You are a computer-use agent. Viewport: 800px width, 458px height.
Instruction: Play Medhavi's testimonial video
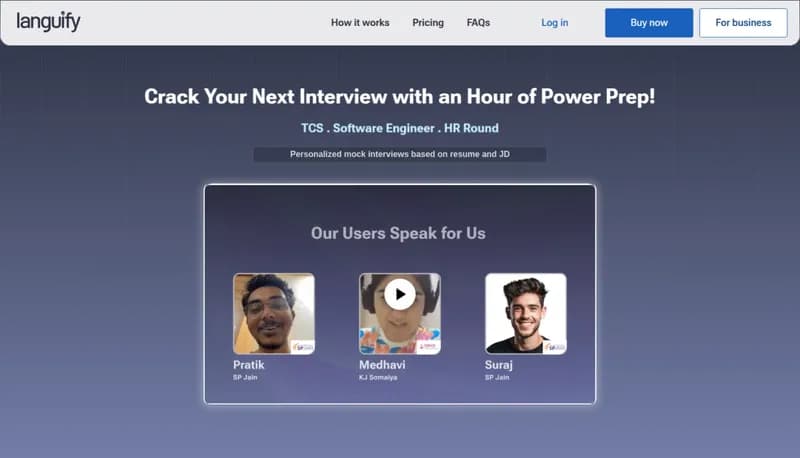399,294
